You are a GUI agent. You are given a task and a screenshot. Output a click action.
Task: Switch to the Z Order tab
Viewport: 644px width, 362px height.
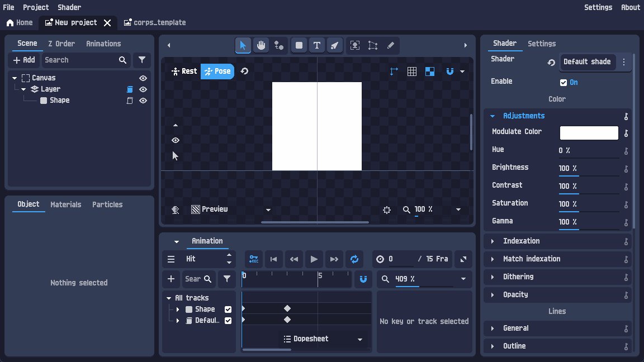pos(61,44)
